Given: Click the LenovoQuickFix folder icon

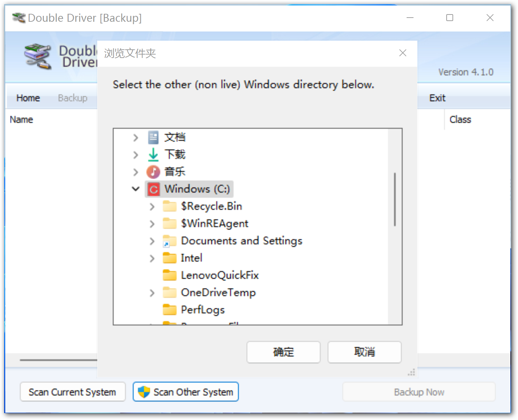Looking at the screenshot, I should (x=170, y=275).
